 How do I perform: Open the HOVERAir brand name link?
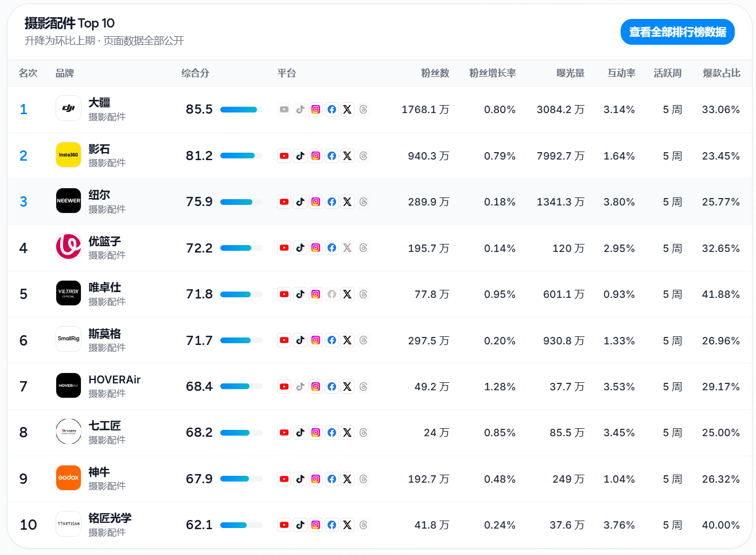pyautogui.click(x=115, y=380)
